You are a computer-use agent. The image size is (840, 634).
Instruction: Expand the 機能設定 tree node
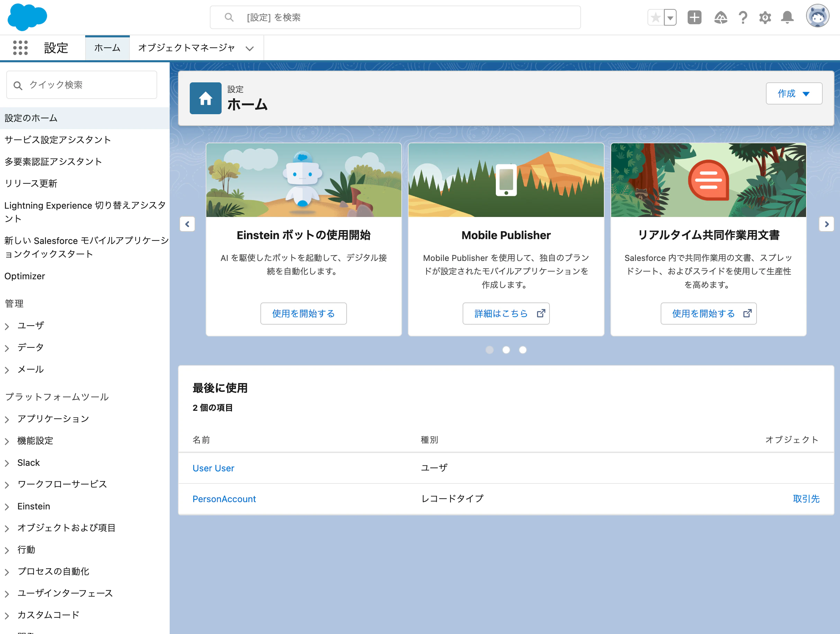click(x=7, y=441)
